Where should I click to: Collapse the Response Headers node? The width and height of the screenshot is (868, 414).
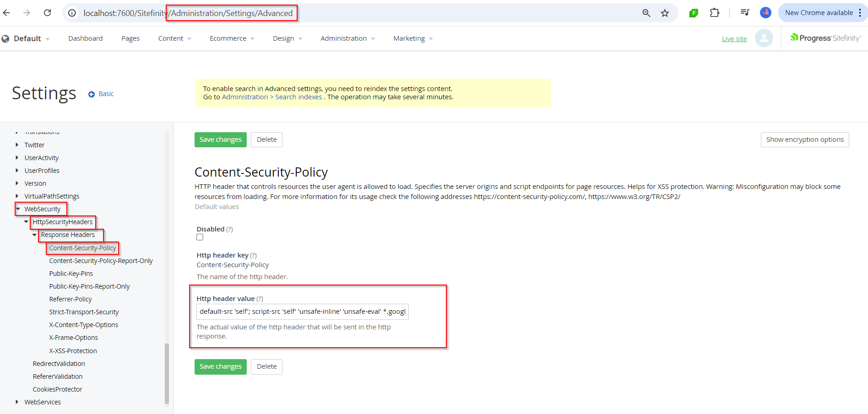click(34, 234)
